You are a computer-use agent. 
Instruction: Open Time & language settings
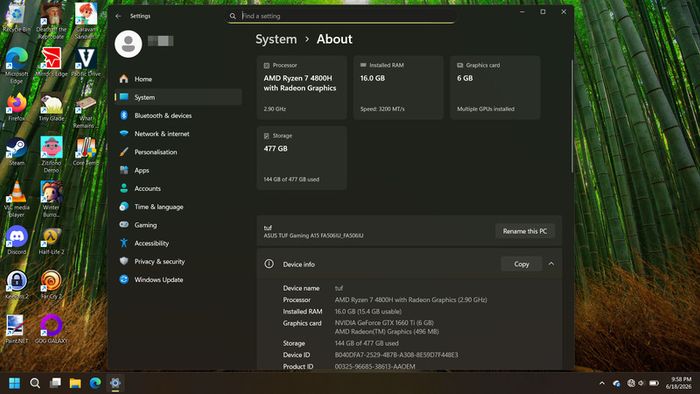click(178, 207)
